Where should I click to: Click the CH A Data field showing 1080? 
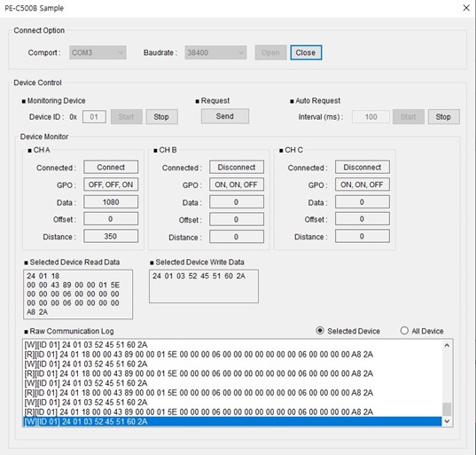[111, 202]
